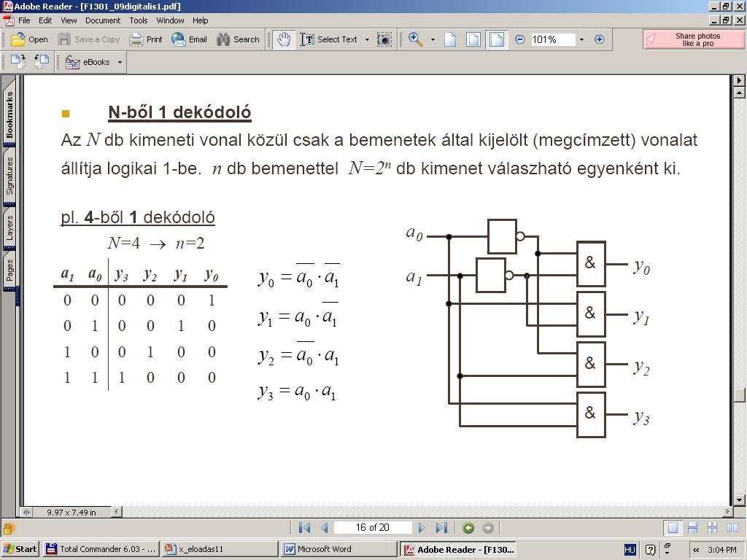
Task: Click the Adobe Reader document icon in menu bar
Action: (9, 20)
